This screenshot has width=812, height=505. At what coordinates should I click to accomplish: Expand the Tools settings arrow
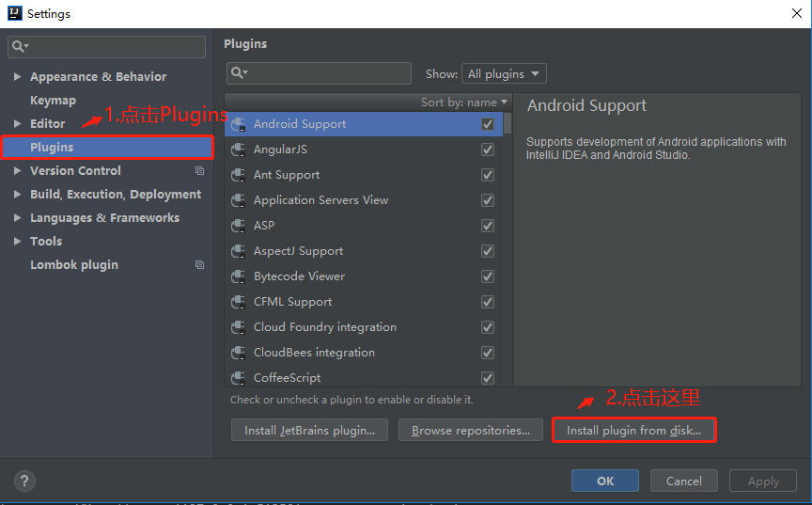tap(17, 242)
